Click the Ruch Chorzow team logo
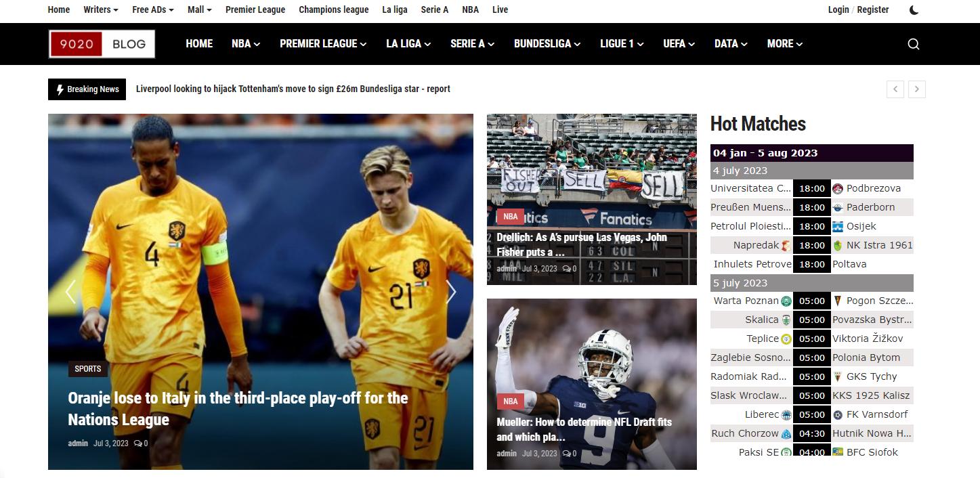 click(x=786, y=433)
